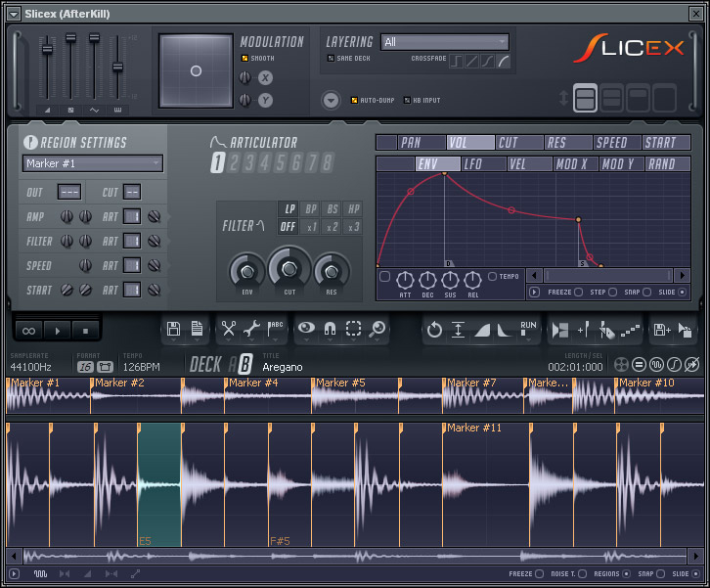Image resolution: width=710 pixels, height=588 pixels.
Task: Open the Slicex window menu arrow
Action: (14, 14)
